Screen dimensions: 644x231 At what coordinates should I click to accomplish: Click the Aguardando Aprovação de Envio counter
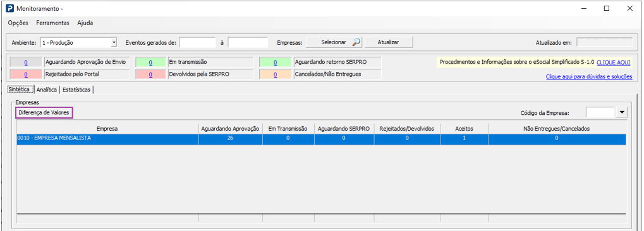tap(26, 62)
